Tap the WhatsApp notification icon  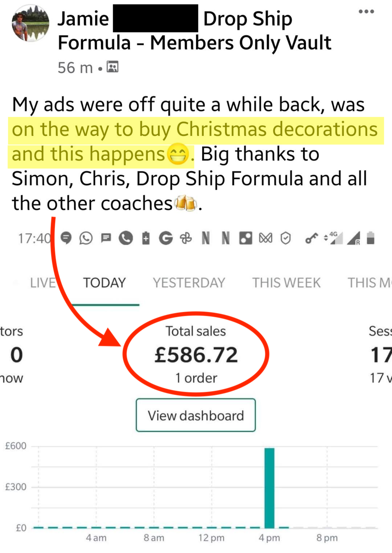click(x=86, y=238)
